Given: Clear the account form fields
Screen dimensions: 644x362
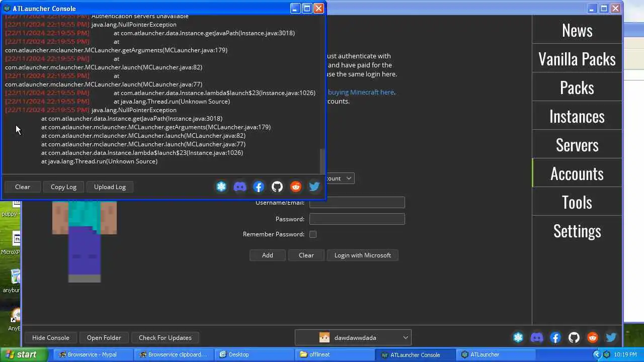Looking at the screenshot, I should [306, 255].
